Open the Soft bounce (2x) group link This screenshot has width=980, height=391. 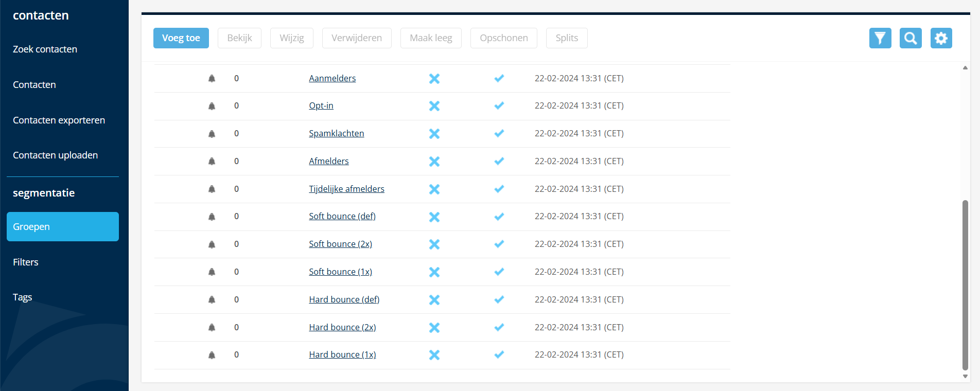(x=340, y=244)
